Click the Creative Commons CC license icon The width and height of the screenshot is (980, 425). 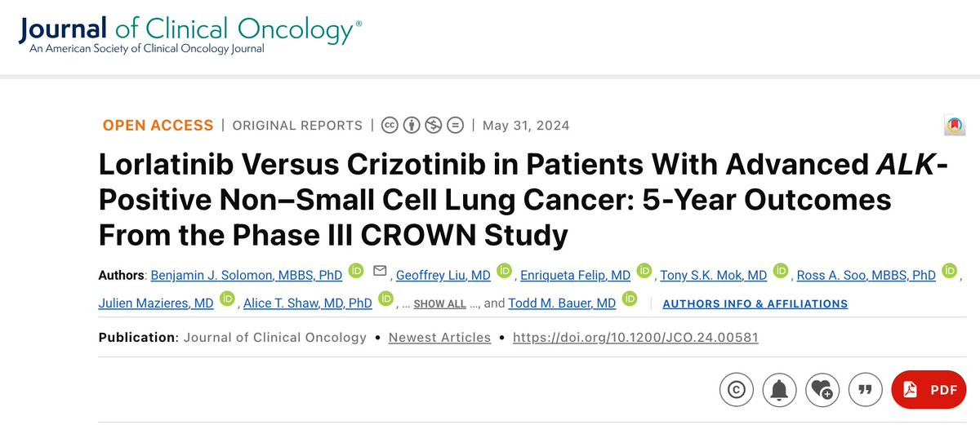click(390, 126)
